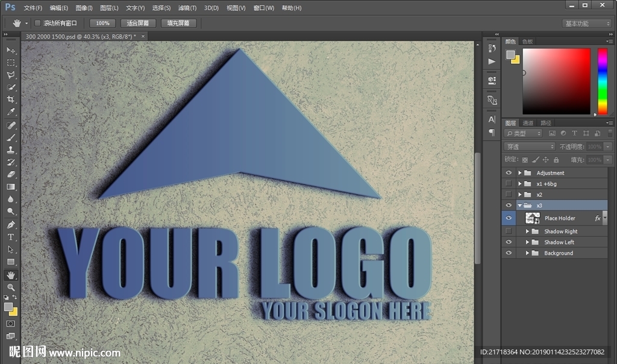Screen dimensions: 617x364
Task: Select the Zoom tool
Action: pyautogui.click(x=11, y=287)
